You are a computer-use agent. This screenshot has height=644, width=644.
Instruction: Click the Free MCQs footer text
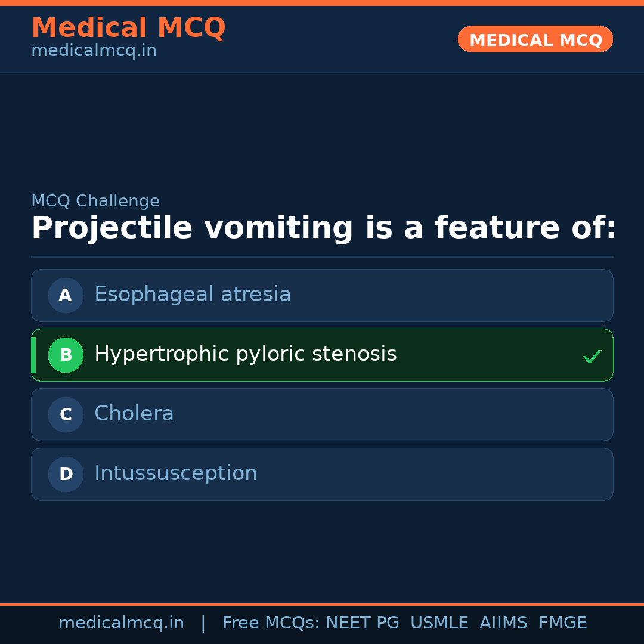tap(271, 623)
